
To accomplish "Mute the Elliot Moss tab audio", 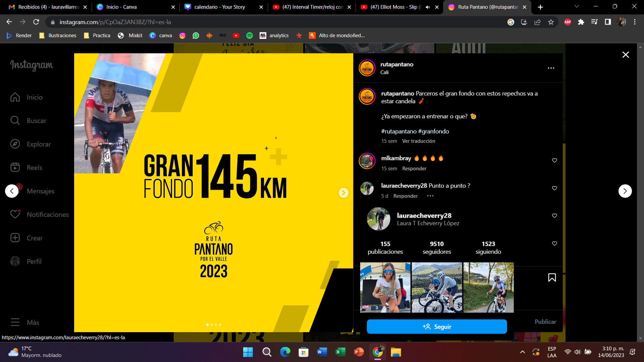I will pyautogui.click(x=428, y=7).
